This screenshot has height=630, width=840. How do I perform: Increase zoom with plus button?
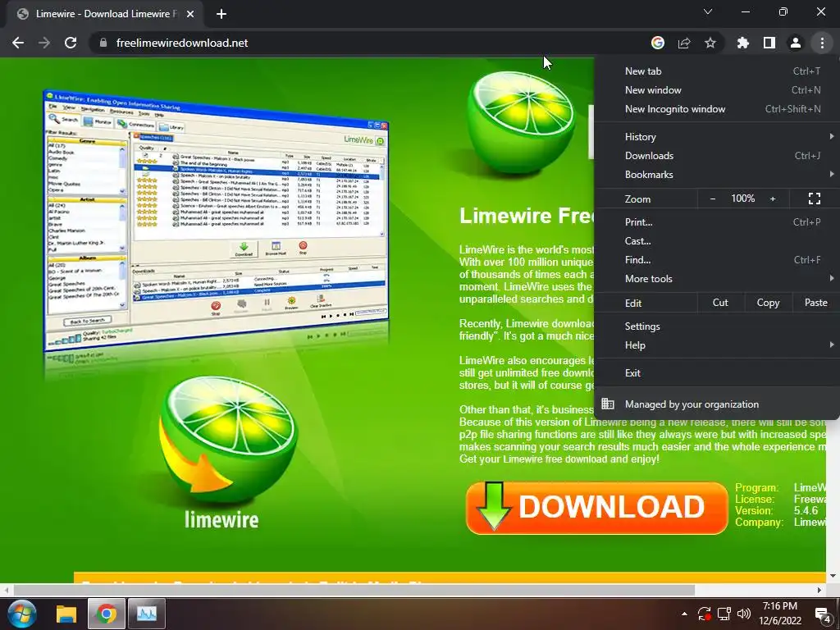(773, 199)
